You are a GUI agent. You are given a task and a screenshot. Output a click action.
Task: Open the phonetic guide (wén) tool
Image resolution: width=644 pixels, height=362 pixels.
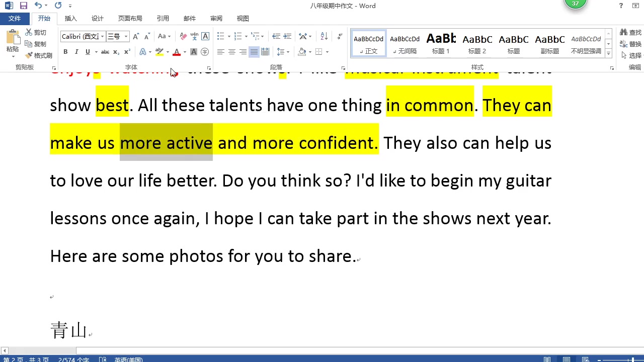click(194, 36)
